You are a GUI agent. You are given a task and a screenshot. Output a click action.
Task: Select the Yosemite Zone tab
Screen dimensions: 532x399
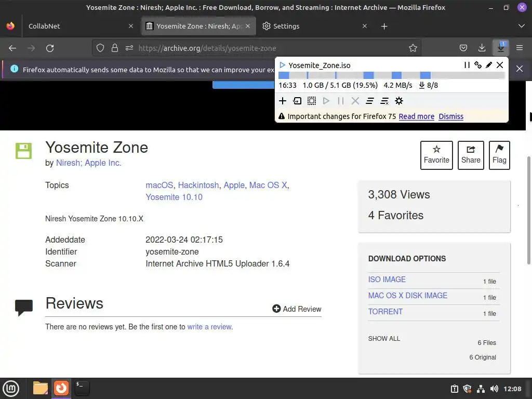pyautogui.click(x=198, y=26)
